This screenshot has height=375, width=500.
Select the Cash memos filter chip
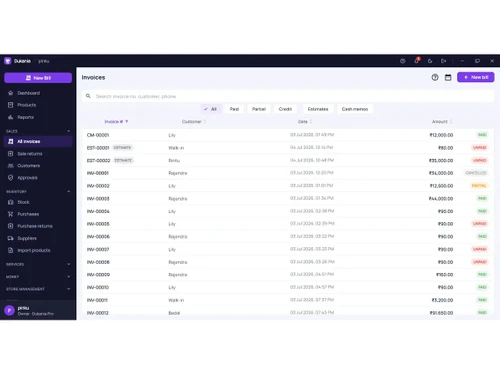355,109
